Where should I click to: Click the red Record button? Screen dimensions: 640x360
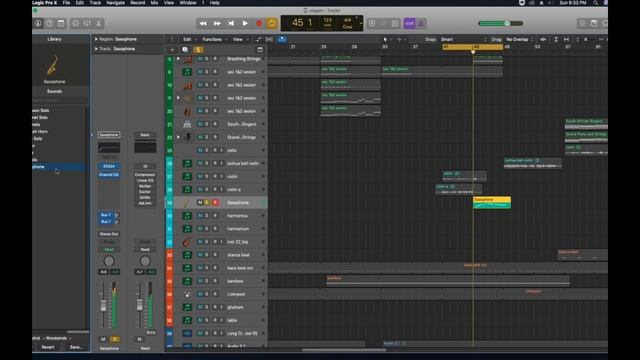(259, 24)
